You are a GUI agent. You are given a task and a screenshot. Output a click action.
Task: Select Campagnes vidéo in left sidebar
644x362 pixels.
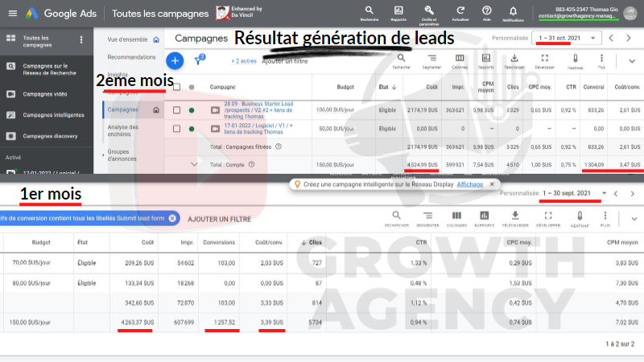(x=46, y=94)
